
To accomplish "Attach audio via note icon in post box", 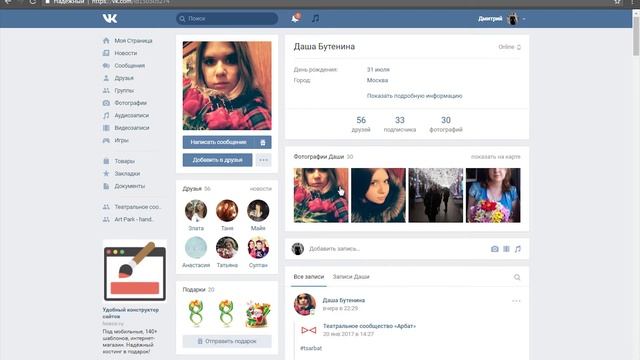I will (518, 249).
